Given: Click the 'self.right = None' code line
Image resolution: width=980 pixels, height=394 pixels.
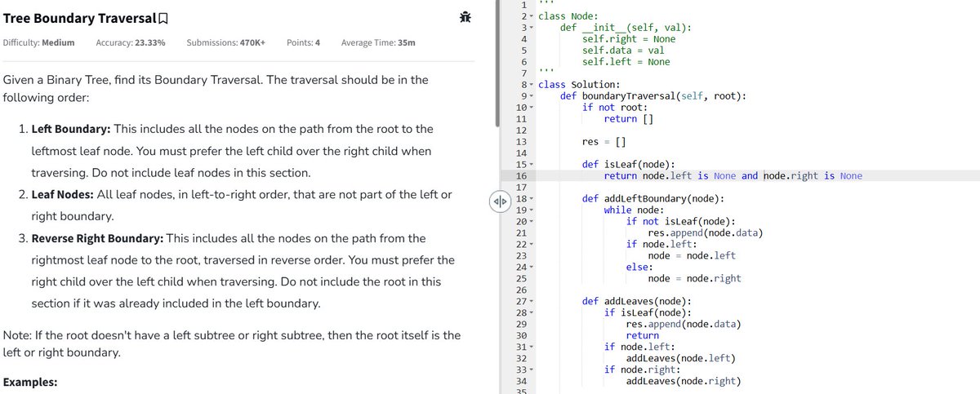Looking at the screenshot, I should pyautogui.click(x=629, y=39).
